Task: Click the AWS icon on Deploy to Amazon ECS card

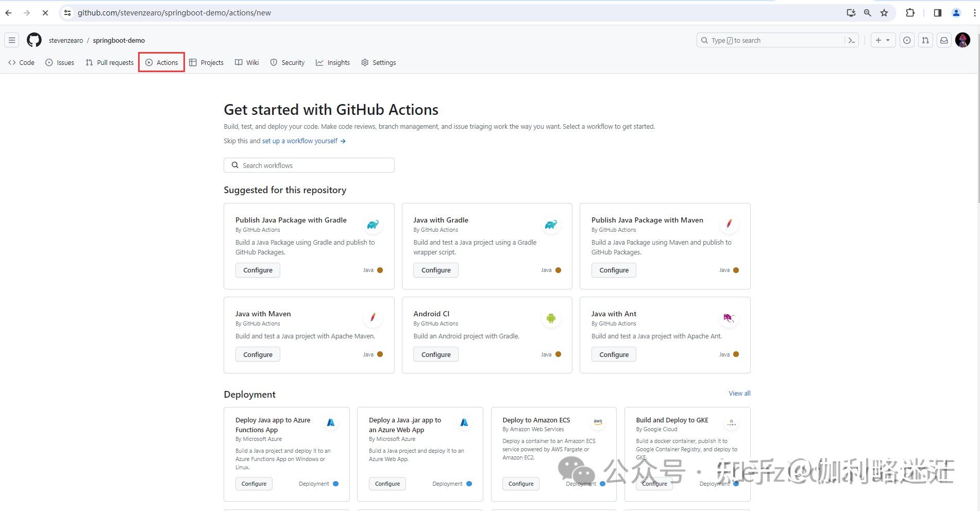Action: [598, 421]
